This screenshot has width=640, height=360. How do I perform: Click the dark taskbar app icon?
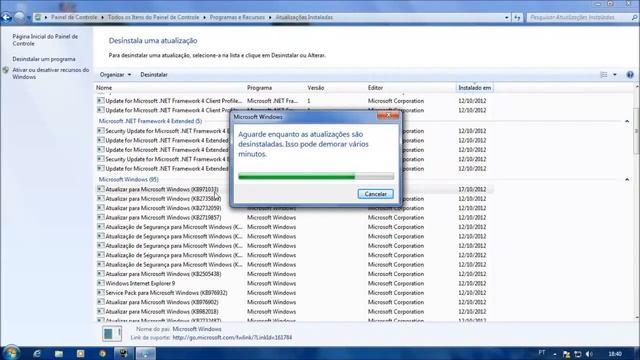coord(124,353)
